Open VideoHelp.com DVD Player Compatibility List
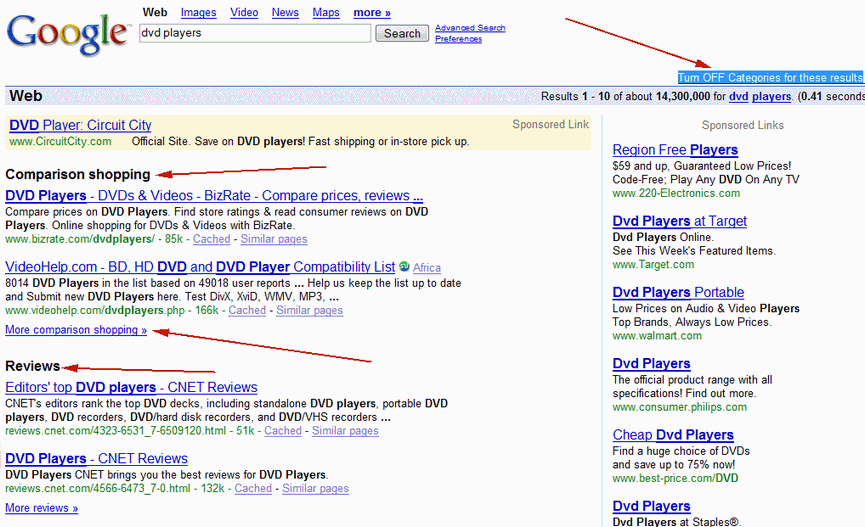The height and width of the screenshot is (527, 865). pos(200,267)
